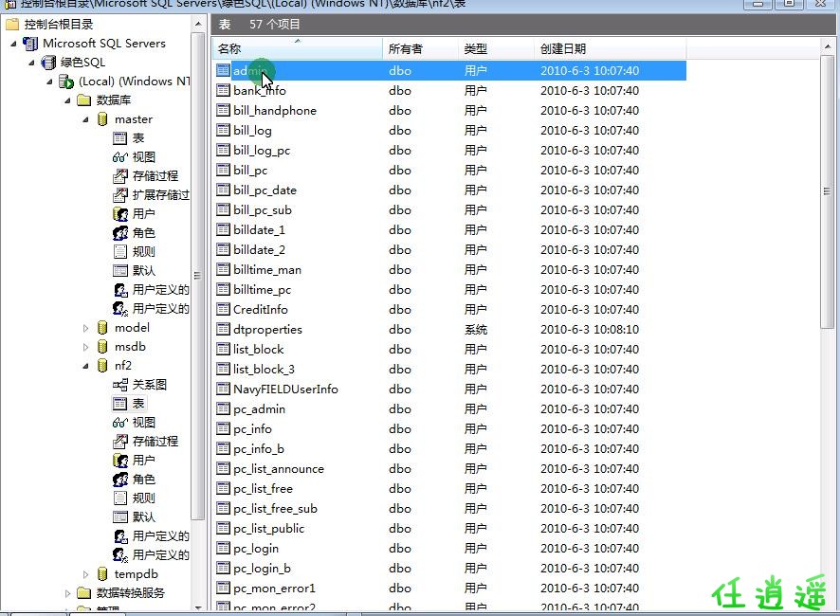Click the table icon beside NavyFIELDUserInfo
840x616 pixels.
[223, 389]
